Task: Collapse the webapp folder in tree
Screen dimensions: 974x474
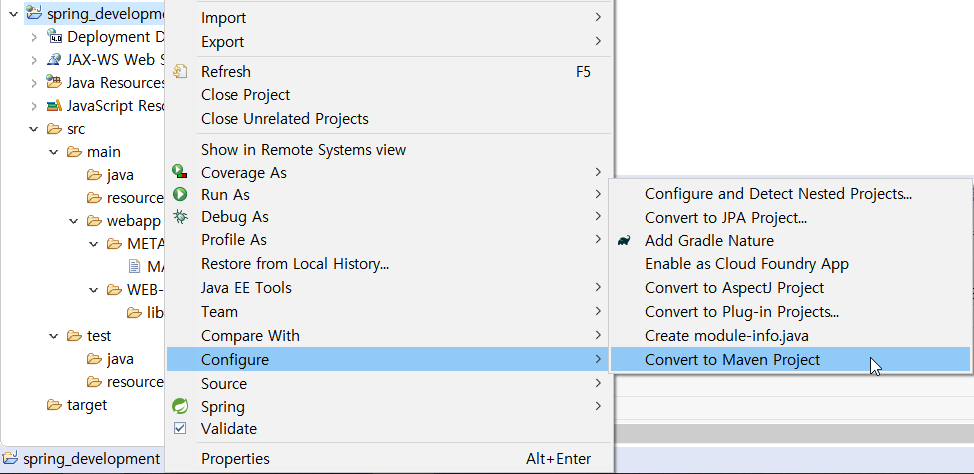Action: tap(74, 221)
